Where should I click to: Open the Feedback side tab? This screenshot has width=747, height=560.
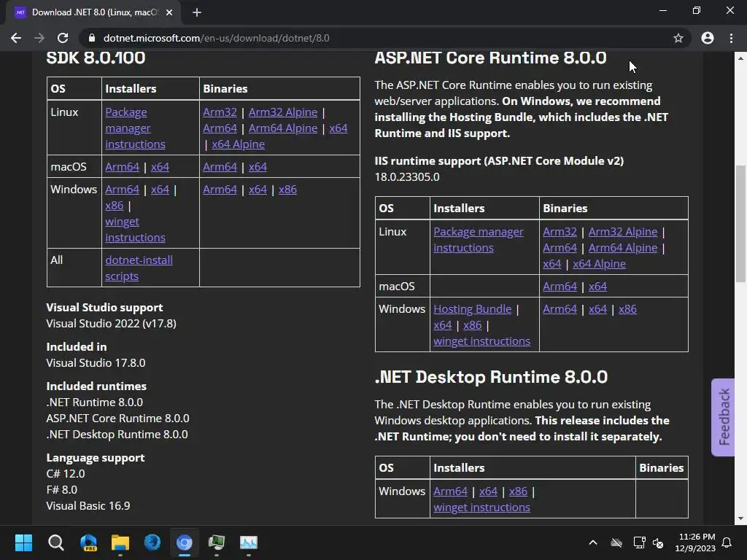[x=723, y=417]
